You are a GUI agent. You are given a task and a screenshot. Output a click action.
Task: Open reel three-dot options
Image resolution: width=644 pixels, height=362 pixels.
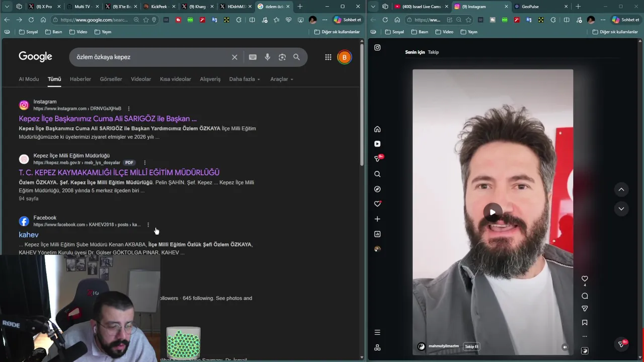click(585, 336)
